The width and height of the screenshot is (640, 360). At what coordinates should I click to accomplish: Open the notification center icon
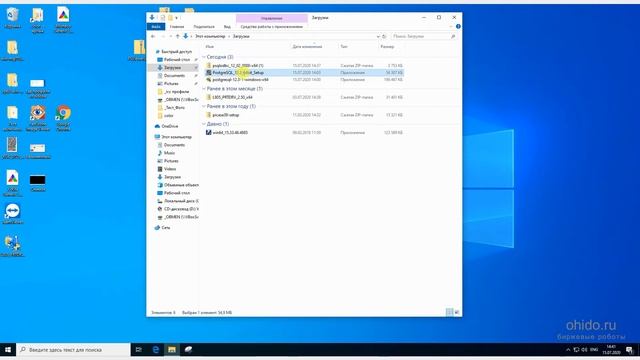pos(630,350)
